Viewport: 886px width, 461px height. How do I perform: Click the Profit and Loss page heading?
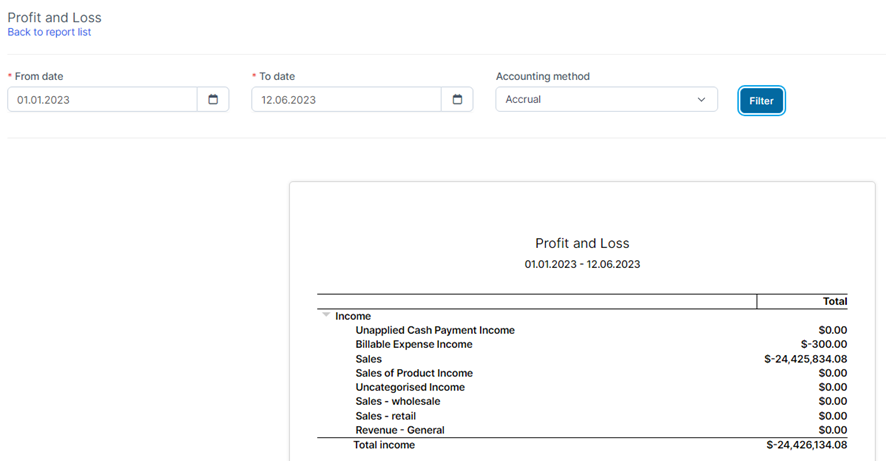54,18
